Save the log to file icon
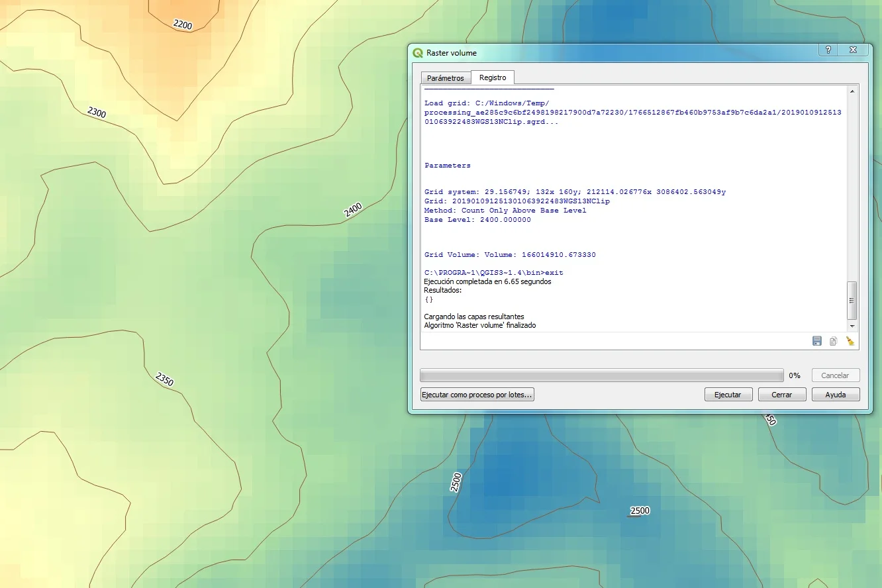Image resolution: width=882 pixels, height=588 pixels. click(x=817, y=341)
